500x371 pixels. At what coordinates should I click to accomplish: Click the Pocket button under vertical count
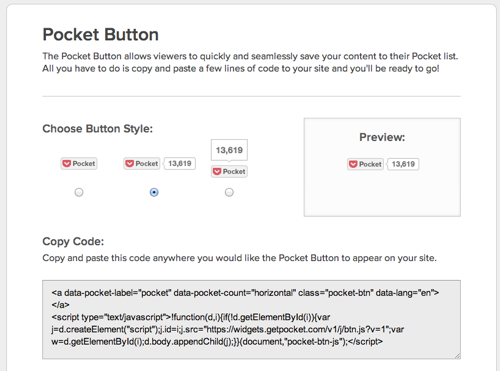pos(229,171)
